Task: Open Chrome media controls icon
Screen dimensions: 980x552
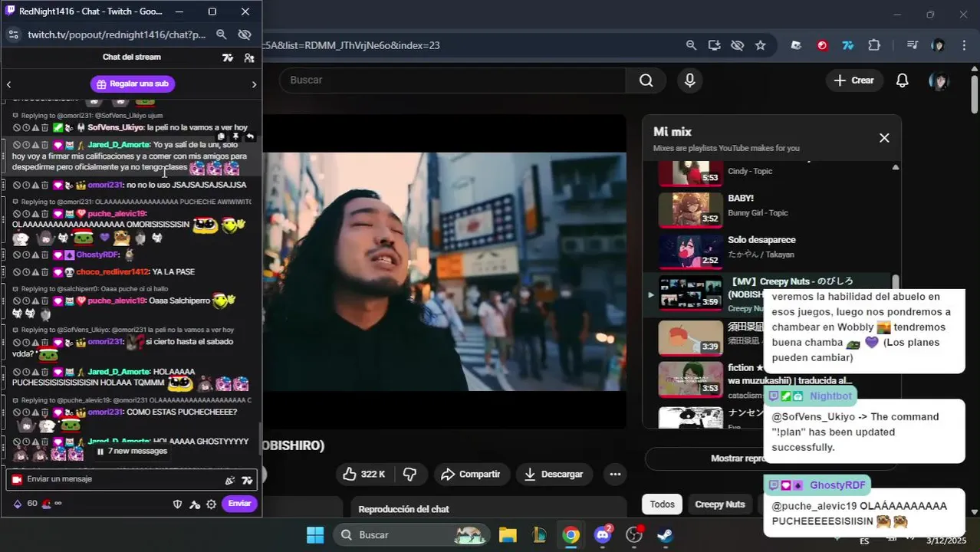Action: pyautogui.click(x=912, y=45)
